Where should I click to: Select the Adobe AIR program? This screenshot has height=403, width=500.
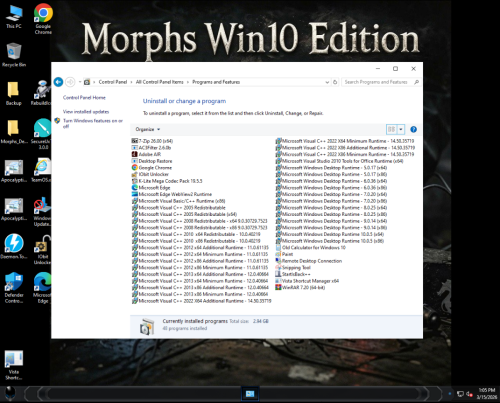click(146, 154)
